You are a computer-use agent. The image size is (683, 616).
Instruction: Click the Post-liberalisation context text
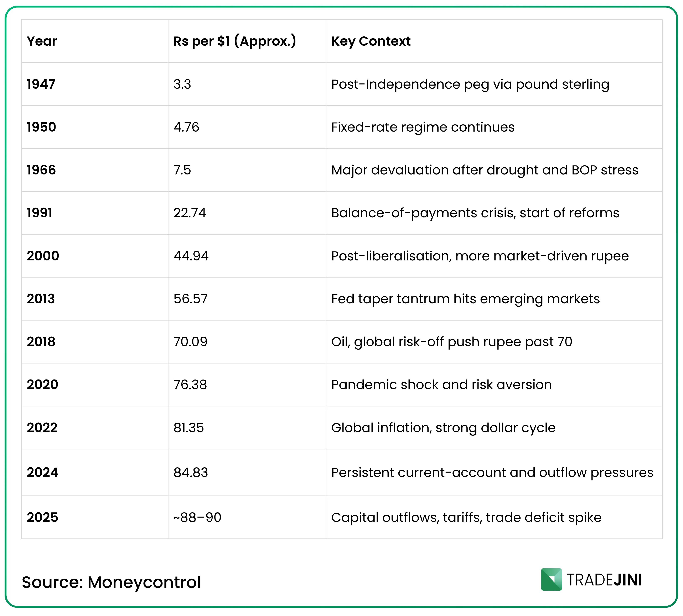[x=480, y=256]
